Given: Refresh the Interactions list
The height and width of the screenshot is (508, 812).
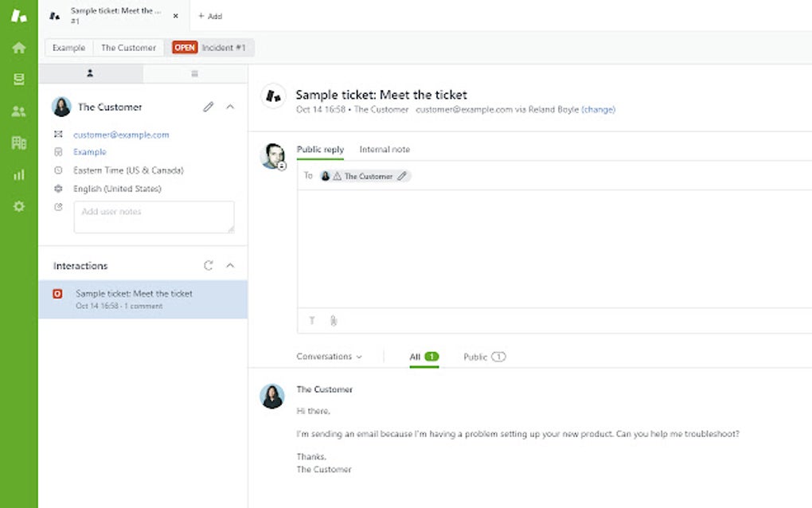Looking at the screenshot, I should 209,265.
